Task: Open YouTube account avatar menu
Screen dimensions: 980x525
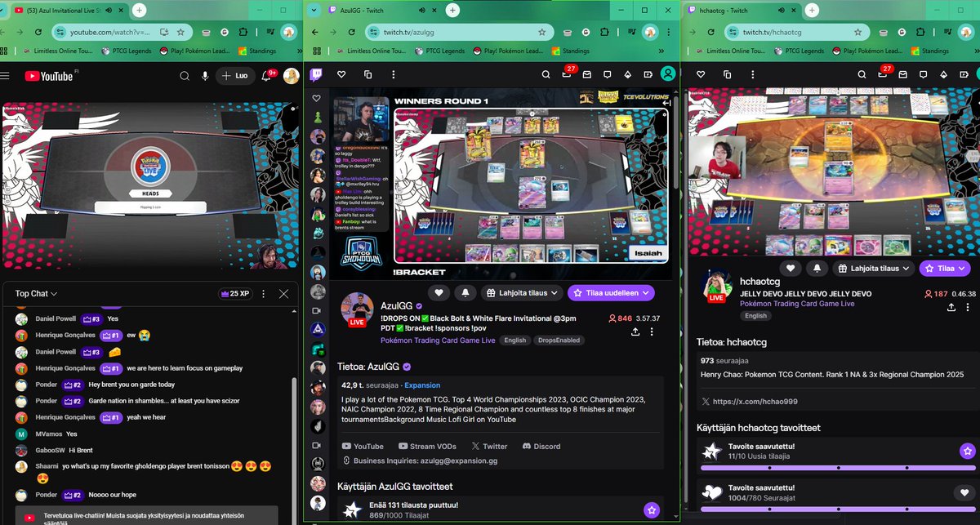Action: (291, 76)
